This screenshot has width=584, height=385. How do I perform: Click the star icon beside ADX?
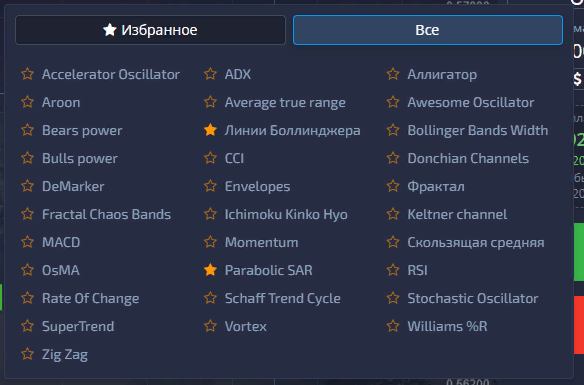210,74
